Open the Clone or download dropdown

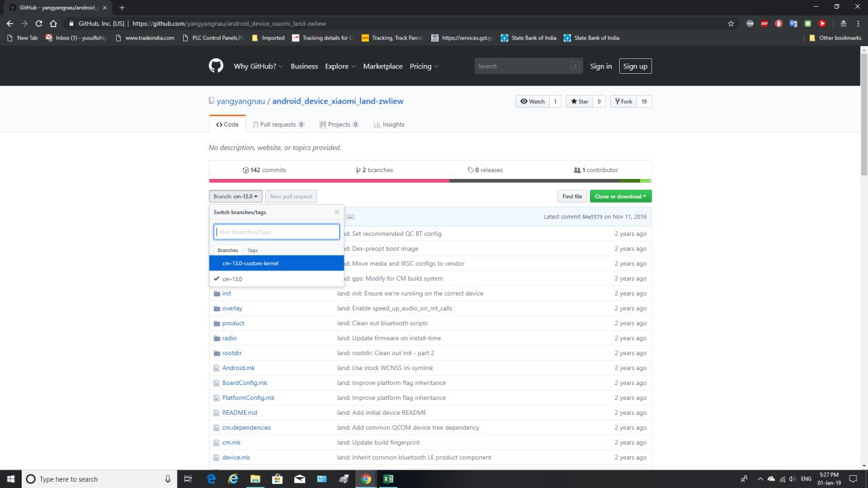click(620, 197)
